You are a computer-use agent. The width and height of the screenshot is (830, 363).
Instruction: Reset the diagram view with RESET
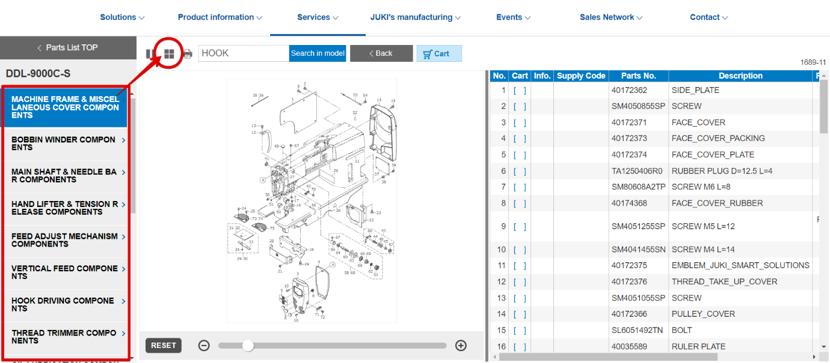click(x=164, y=346)
